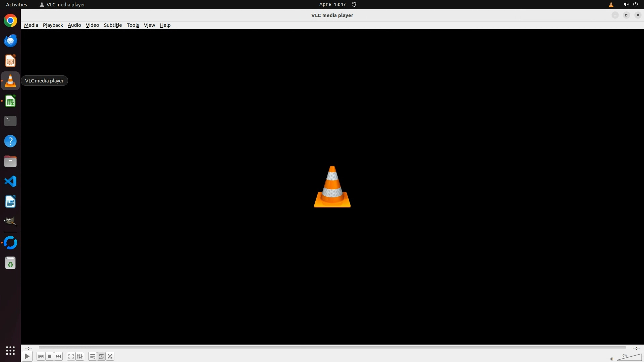Toggle loop repeat mode
The width and height of the screenshot is (644, 362).
coord(101,356)
